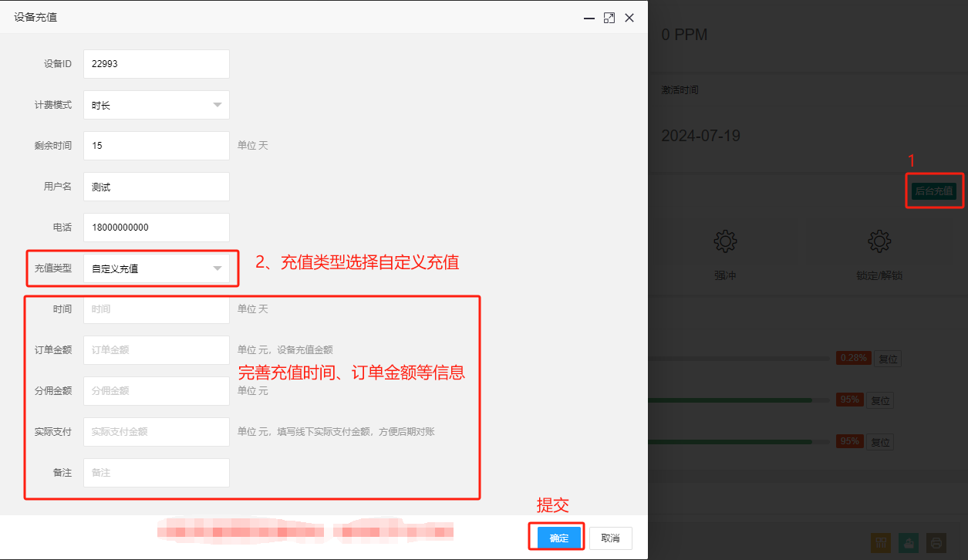This screenshot has width=968, height=560.
Task: Open the yellow QR code icon in background
Action: 881,542
